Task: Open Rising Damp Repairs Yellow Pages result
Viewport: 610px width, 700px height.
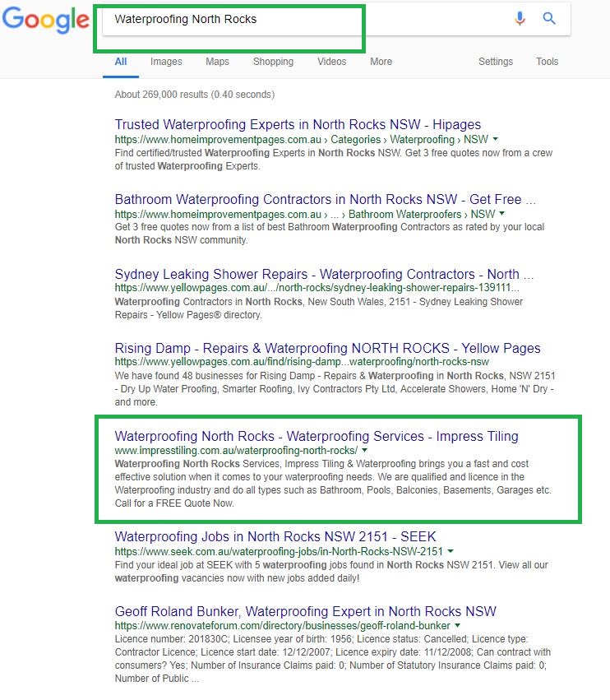Action: coord(327,348)
